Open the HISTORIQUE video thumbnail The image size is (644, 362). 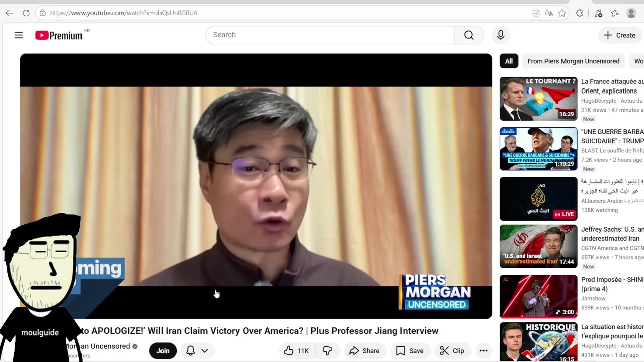click(538, 342)
